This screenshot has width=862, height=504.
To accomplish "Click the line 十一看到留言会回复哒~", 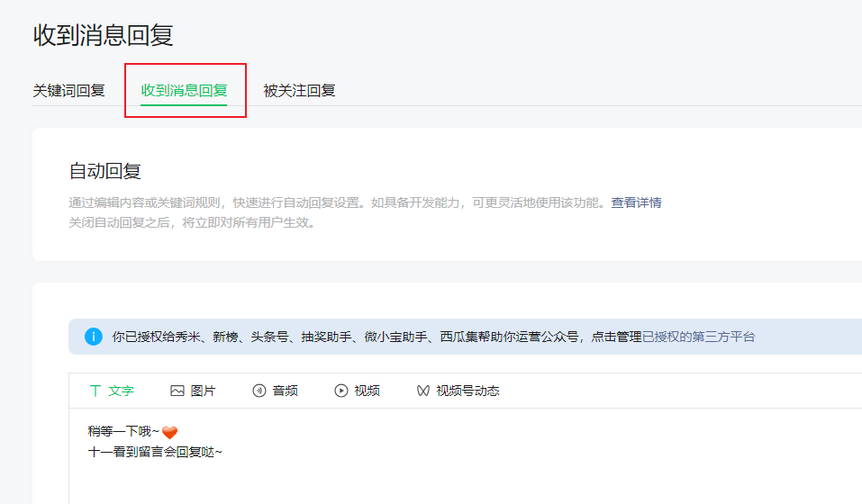I will tap(155, 452).
